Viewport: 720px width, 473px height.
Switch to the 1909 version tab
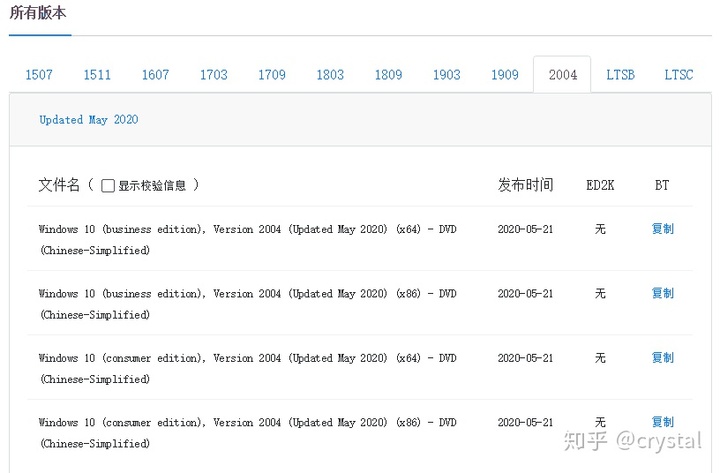pyautogui.click(x=505, y=75)
